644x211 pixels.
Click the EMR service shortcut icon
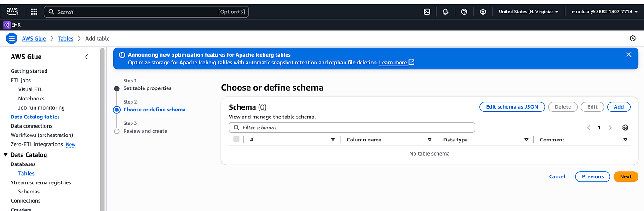(7, 25)
